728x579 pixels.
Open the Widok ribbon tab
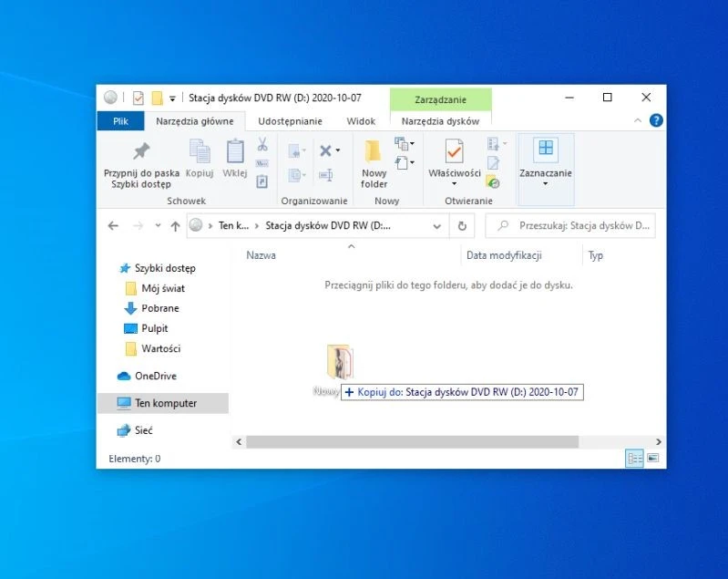(x=361, y=120)
